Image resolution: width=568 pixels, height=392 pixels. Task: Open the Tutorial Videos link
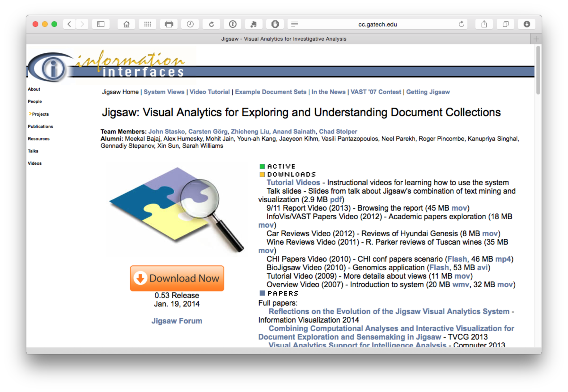pos(293,183)
